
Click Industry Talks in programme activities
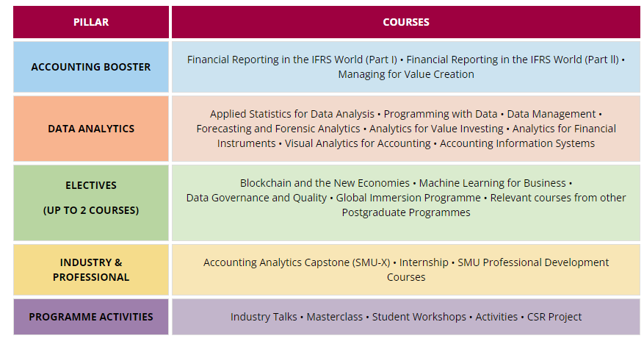(x=264, y=317)
